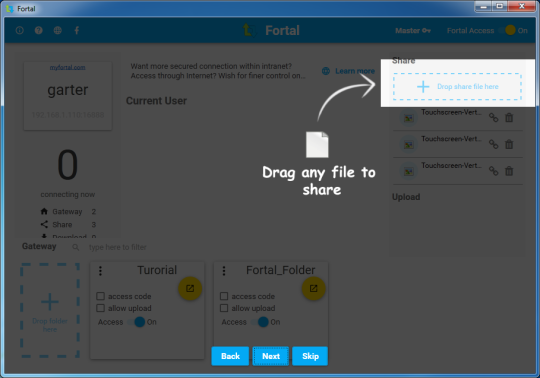Click the globe icon beside Learn more

point(325,71)
